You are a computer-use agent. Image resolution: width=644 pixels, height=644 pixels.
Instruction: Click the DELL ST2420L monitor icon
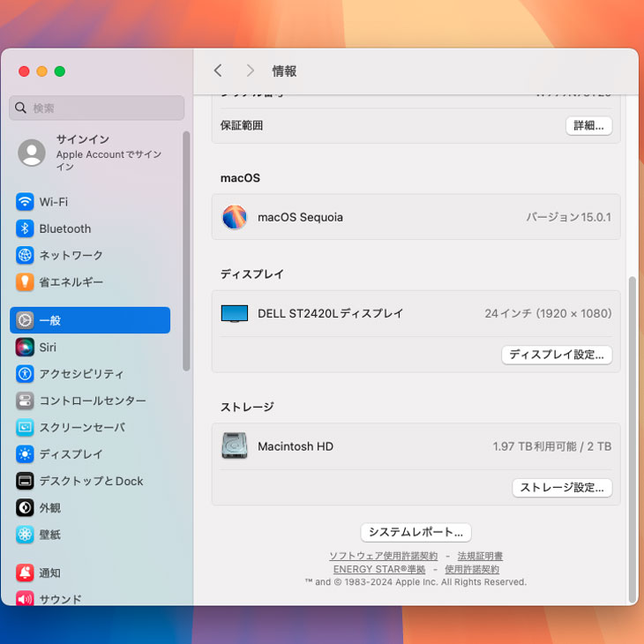(x=235, y=314)
